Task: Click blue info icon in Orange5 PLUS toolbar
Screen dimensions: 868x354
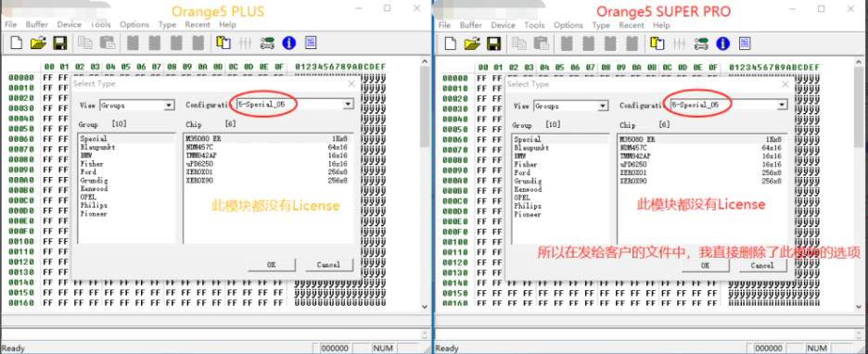Action: point(289,43)
